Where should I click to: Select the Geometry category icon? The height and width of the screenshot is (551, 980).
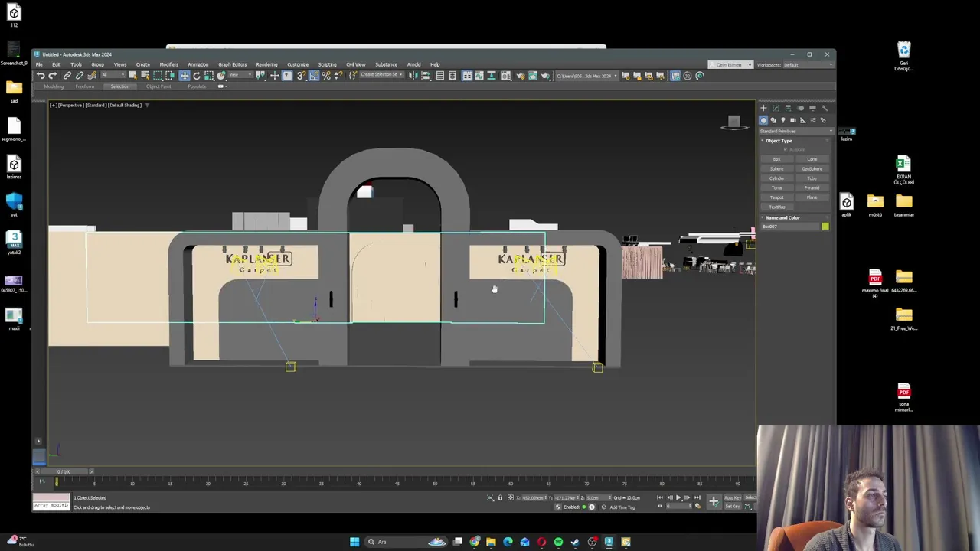(763, 120)
